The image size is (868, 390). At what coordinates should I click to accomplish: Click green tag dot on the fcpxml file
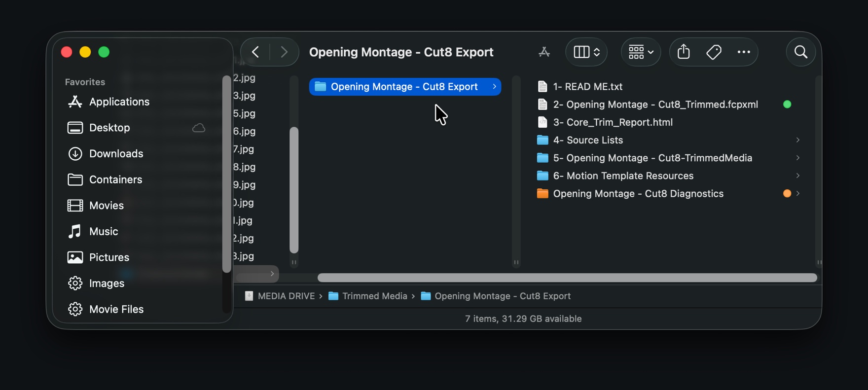(787, 105)
